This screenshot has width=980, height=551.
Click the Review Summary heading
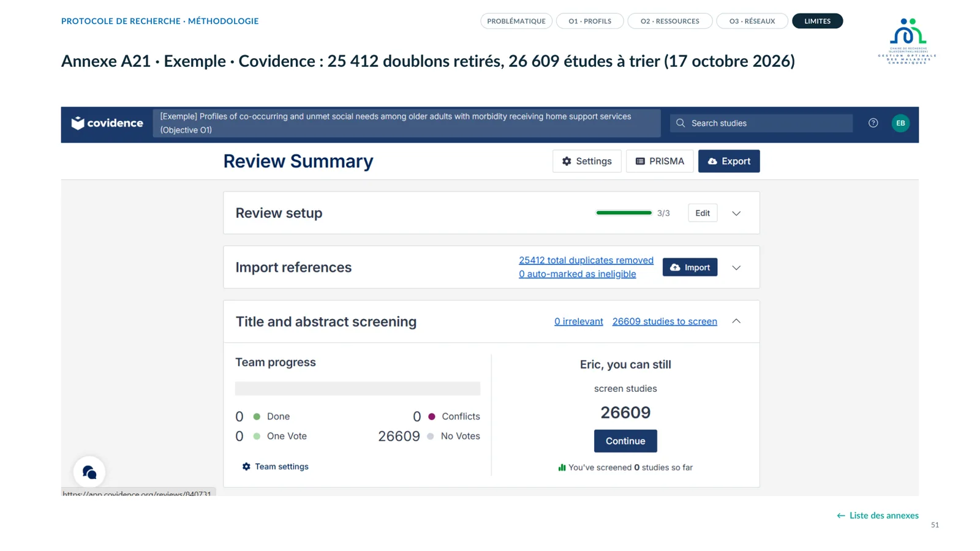click(x=298, y=161)
